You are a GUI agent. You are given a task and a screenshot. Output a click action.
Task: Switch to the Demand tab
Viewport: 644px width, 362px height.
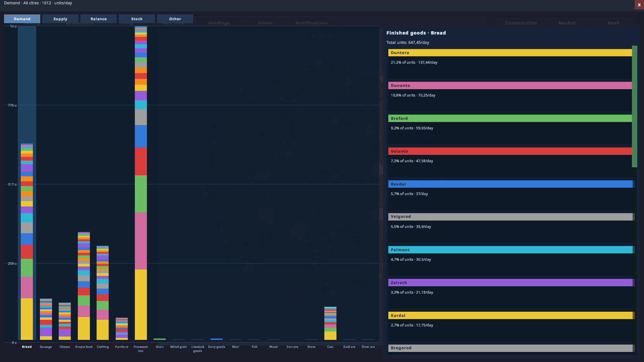click(22, 19)
